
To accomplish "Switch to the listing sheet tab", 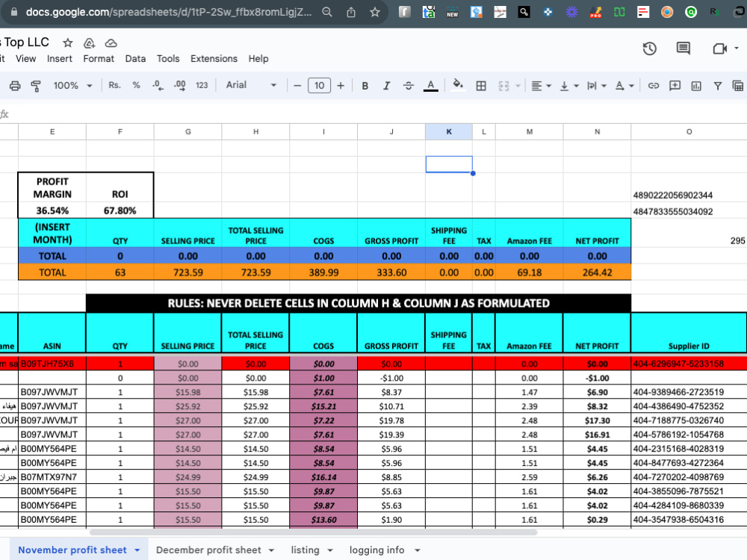I will point(305,550).
